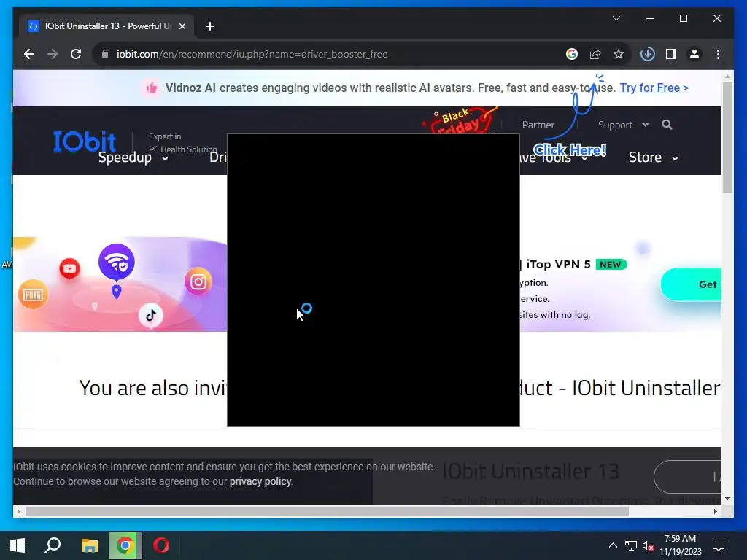Open the Windows Start menu
Viewport: 747px width, 560px height.
18,545
